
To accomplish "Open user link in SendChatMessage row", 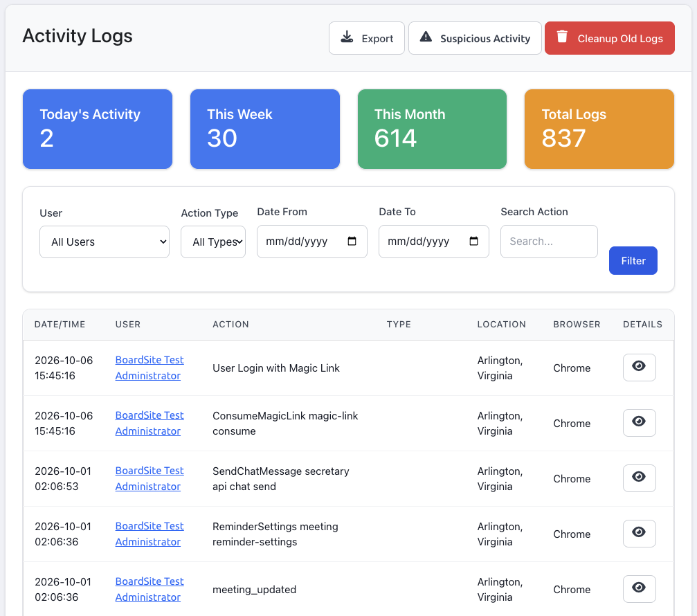I will pos(150,478).
